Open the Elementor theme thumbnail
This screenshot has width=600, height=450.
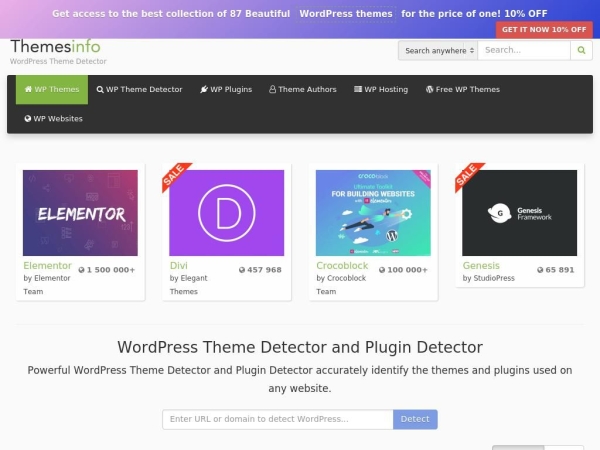[x=80, y=213]
